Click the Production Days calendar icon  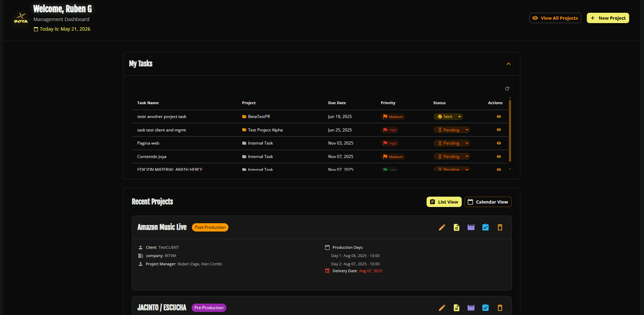tap(327, 247)
